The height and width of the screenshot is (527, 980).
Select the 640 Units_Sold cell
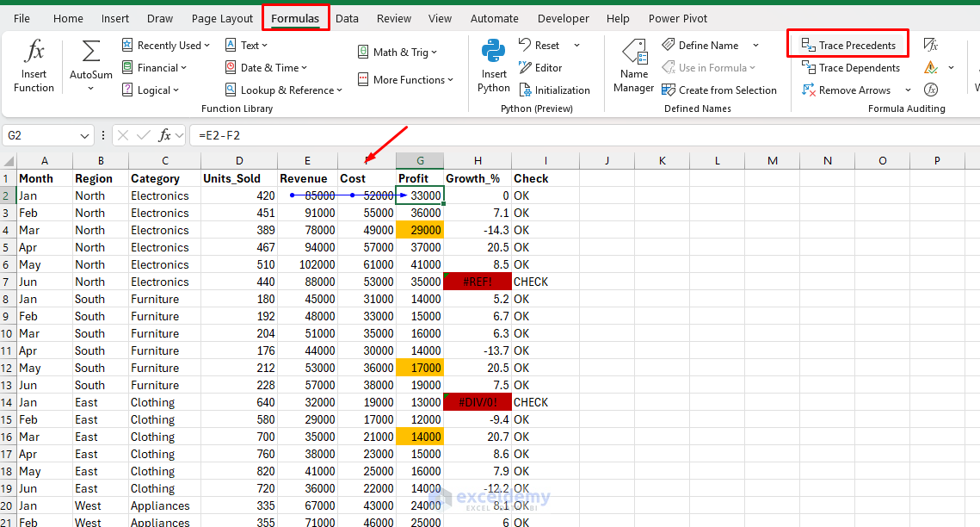tap(238, 403)
